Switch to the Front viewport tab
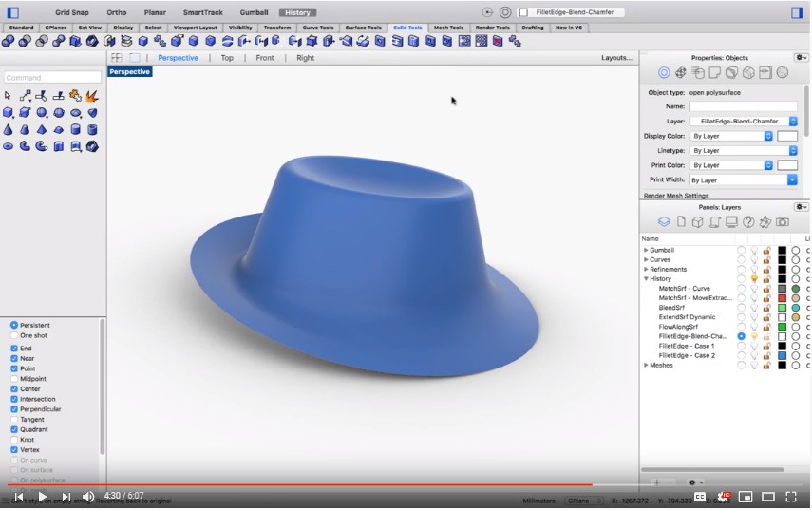This screenshot has height=510, width=812. click(265, 58)
